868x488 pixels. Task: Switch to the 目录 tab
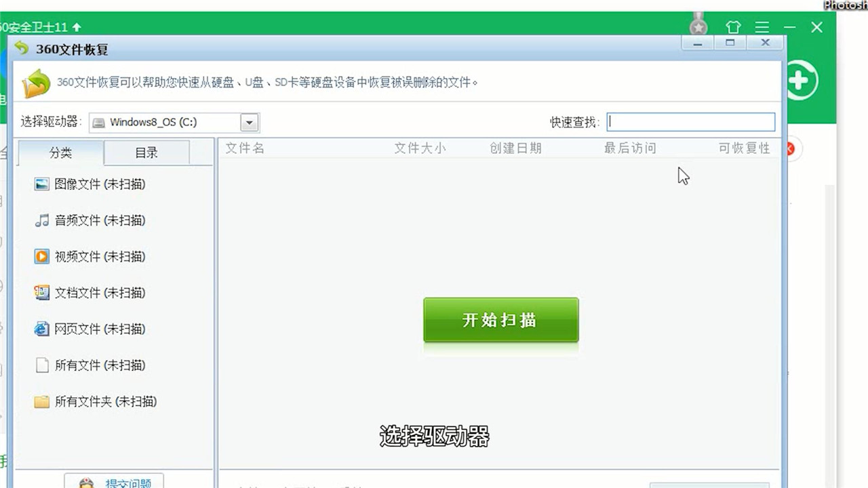pos(146,153)
